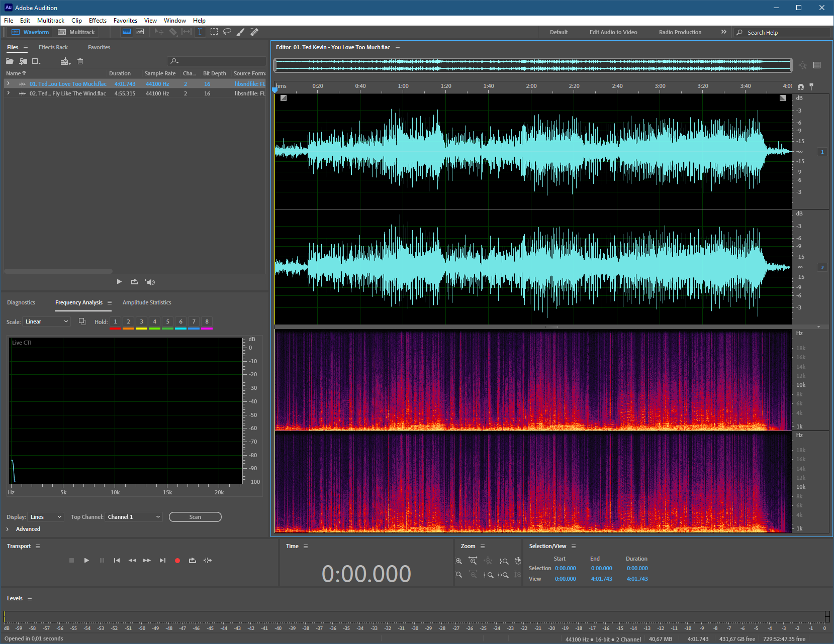Show the spectral frequency display

point(127,32)
